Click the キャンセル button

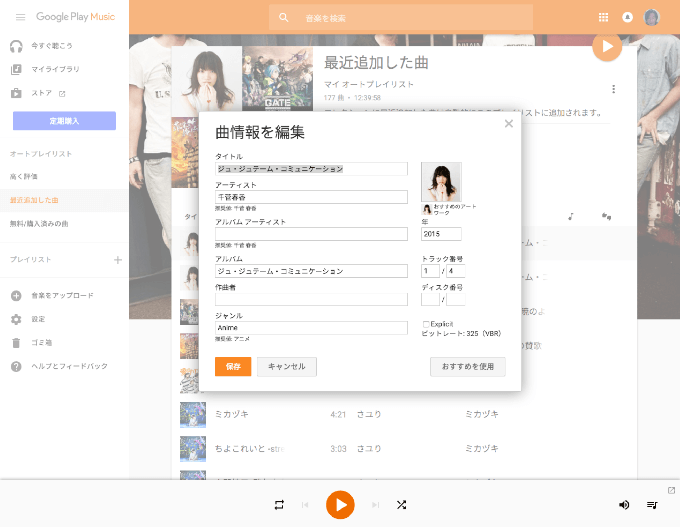[287, 367]
